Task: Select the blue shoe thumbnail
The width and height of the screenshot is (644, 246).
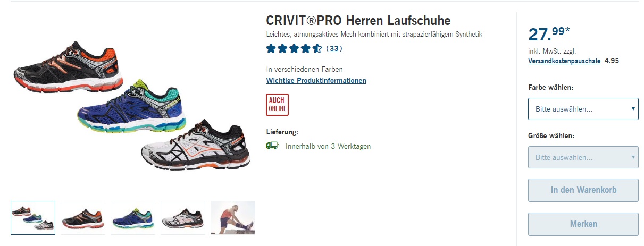Action: 133,218
